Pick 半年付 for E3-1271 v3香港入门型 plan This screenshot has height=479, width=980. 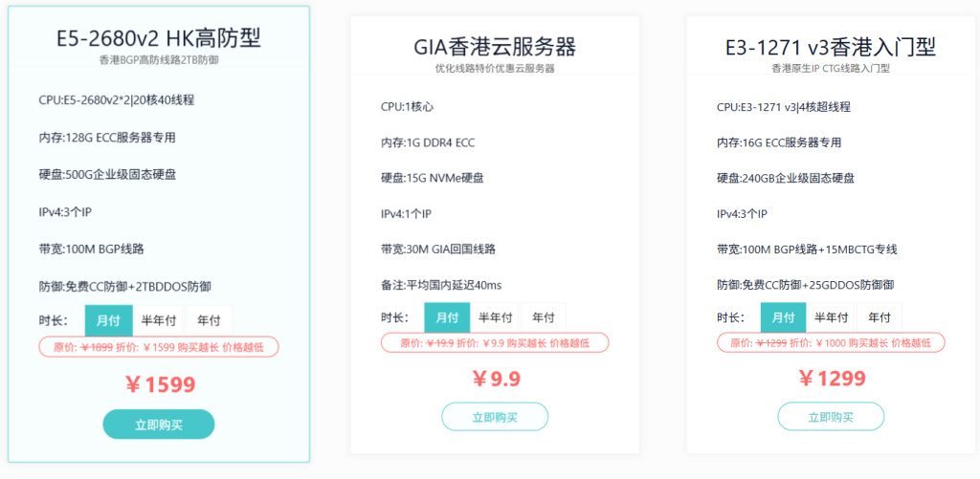(832, 317)
